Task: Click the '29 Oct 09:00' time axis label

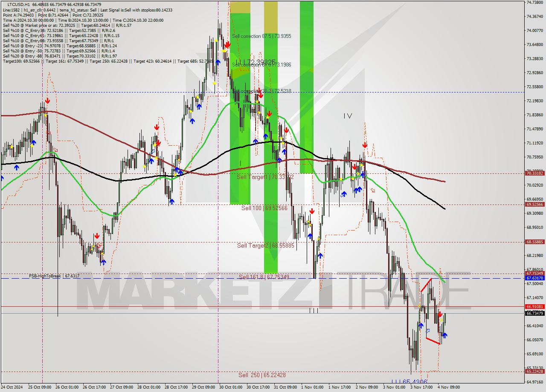Action: [203, 387]
